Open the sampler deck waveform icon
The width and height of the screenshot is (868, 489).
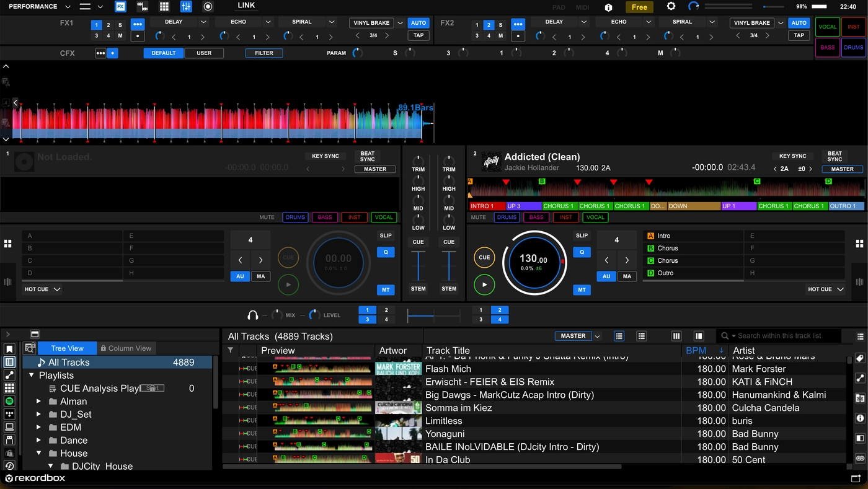143,7
